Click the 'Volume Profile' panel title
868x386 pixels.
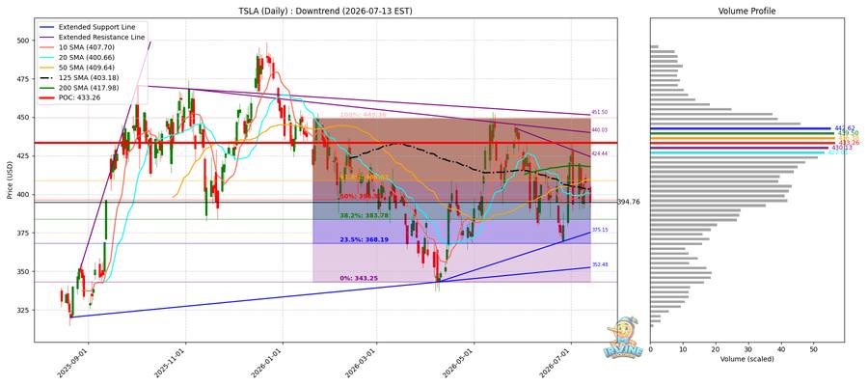point(746,11)
